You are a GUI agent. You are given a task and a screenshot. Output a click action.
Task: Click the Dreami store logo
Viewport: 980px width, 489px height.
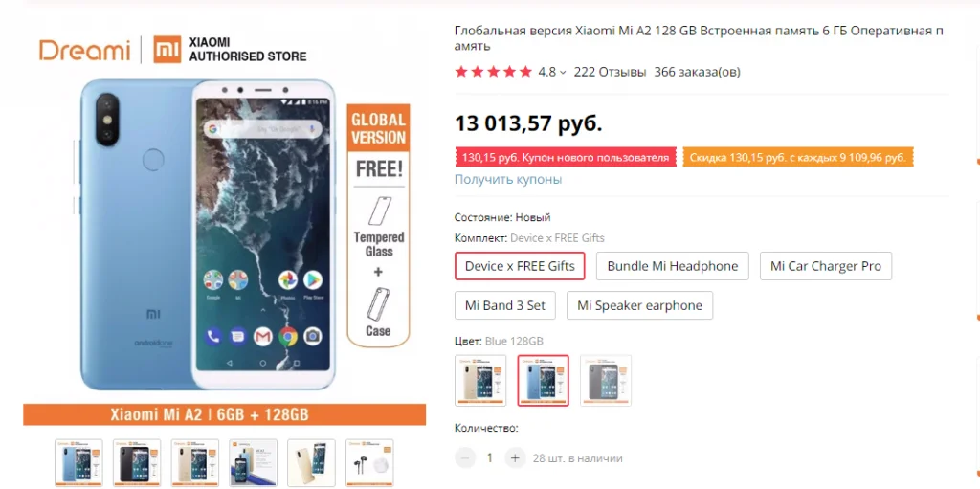(85, 50)
